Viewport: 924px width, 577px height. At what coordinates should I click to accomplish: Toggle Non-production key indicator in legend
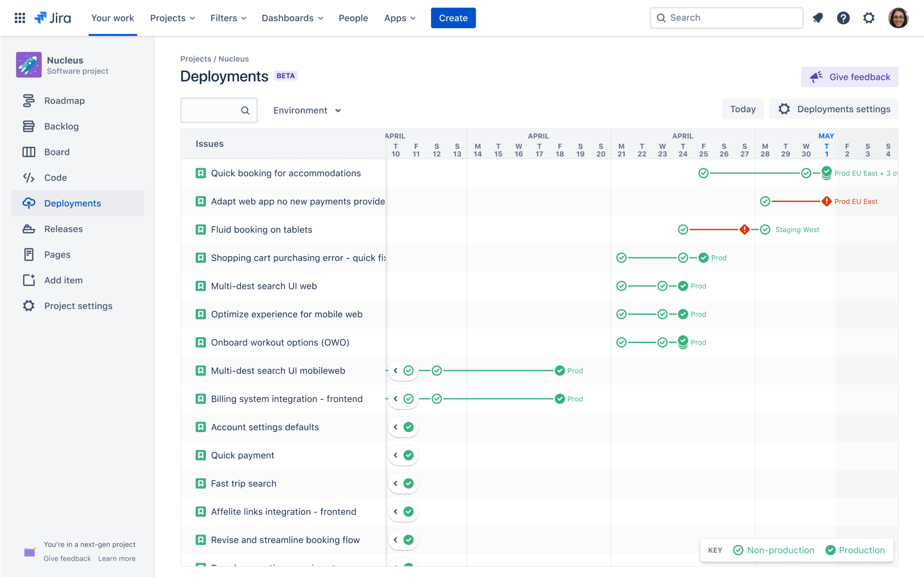[x=772, y=550]
